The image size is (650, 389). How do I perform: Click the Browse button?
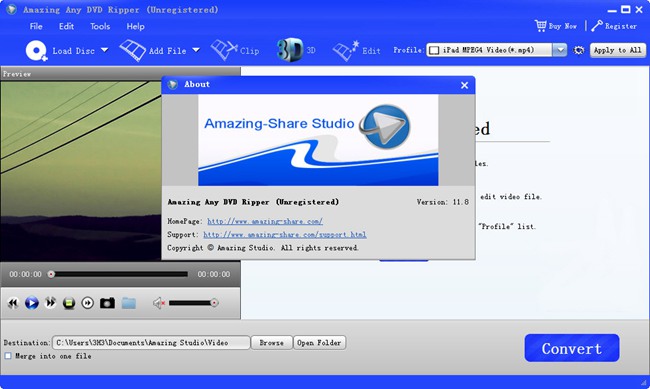click(272, 343)
